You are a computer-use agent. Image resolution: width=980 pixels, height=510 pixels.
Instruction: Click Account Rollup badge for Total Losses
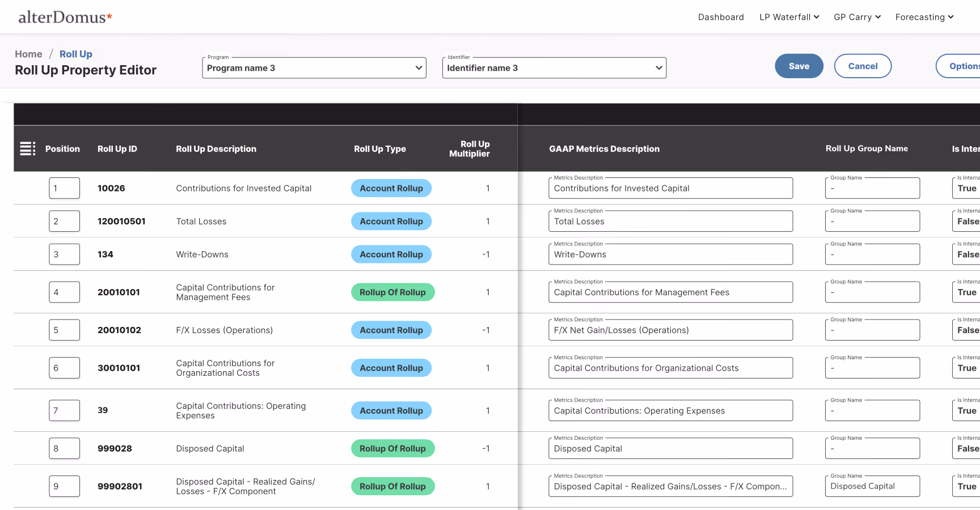[x=391, y=221]
